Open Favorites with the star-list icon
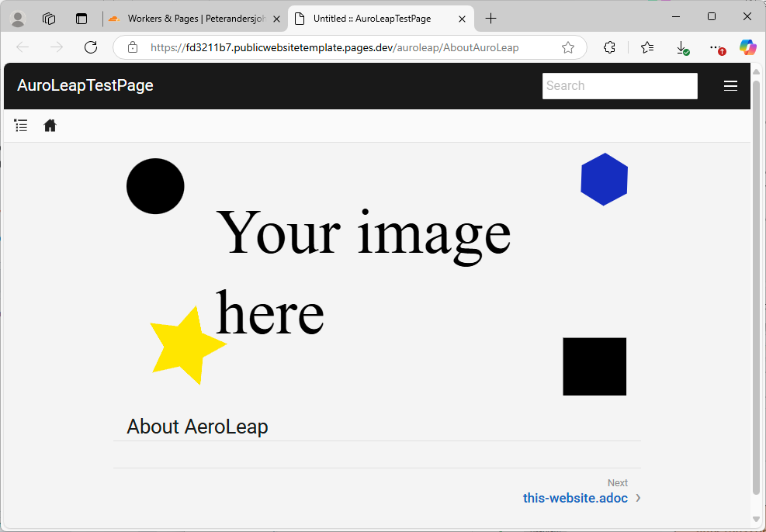The width and height of the screenshot is (766, 532). pos(646,47)
